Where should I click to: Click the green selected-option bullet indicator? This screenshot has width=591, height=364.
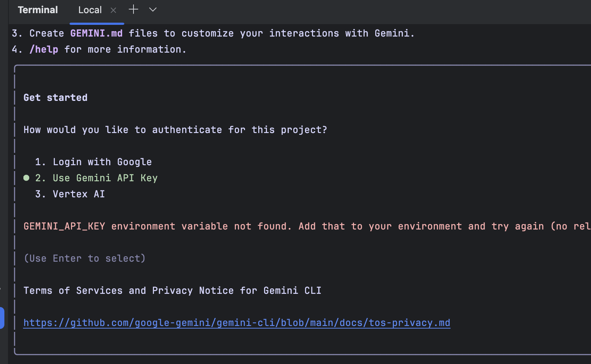(26, 178)
